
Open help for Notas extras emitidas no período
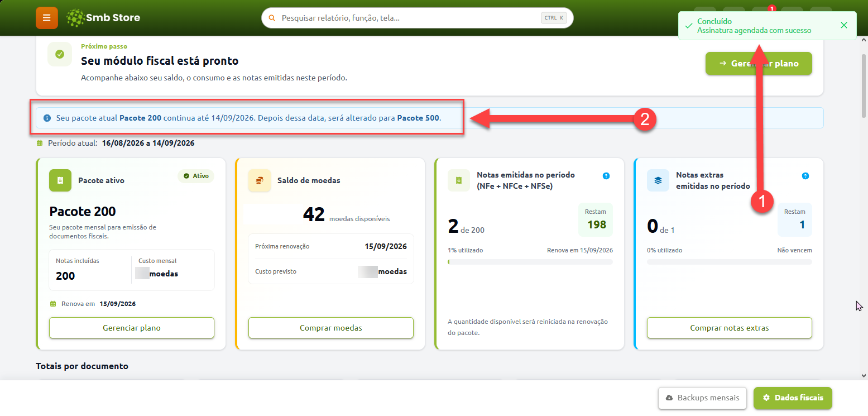tap(805, 176)
